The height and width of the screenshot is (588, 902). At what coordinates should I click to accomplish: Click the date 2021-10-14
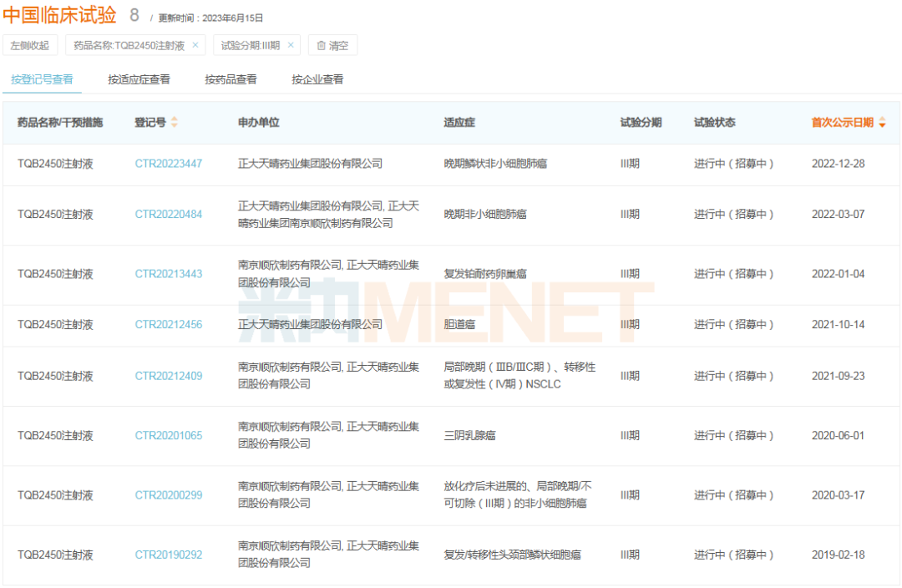point(839,325)
